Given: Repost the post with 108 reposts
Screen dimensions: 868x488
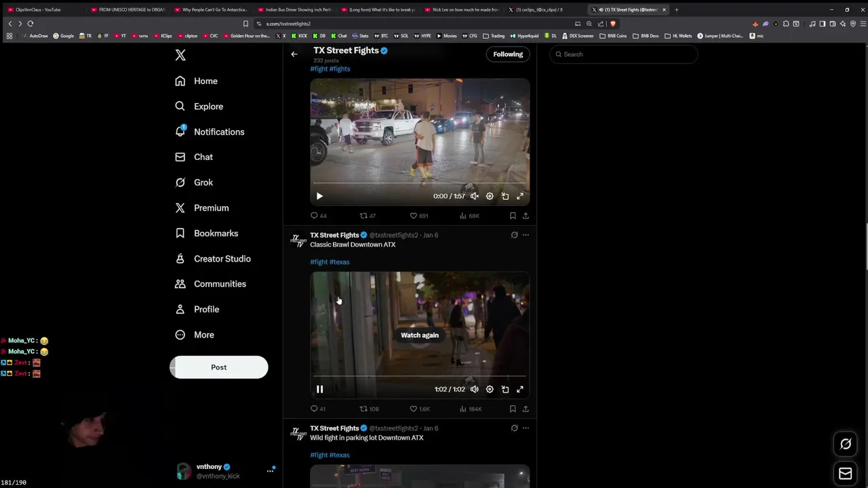Looking at the screenshot, I should pyautogui.click(x=369, y=409).
